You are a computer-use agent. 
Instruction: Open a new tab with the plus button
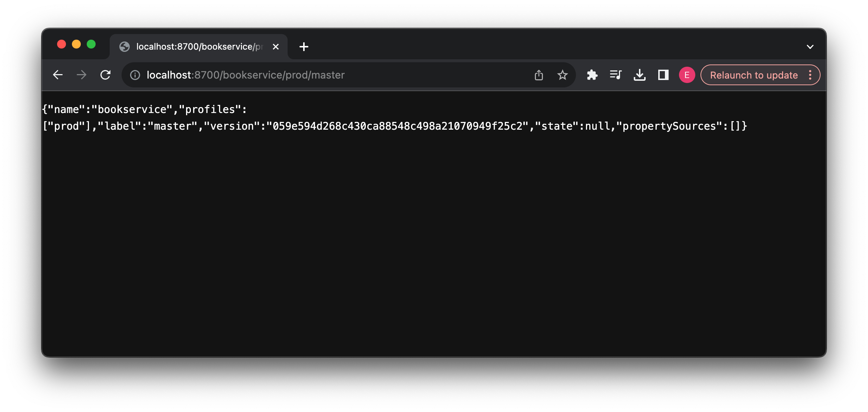pos(304,46)
